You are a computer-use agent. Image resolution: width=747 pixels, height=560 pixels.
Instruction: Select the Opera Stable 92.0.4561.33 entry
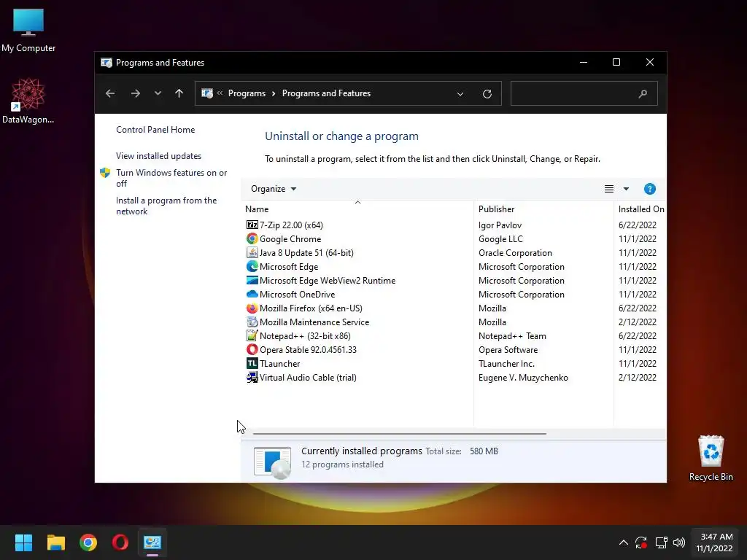[x=308, y=349]
